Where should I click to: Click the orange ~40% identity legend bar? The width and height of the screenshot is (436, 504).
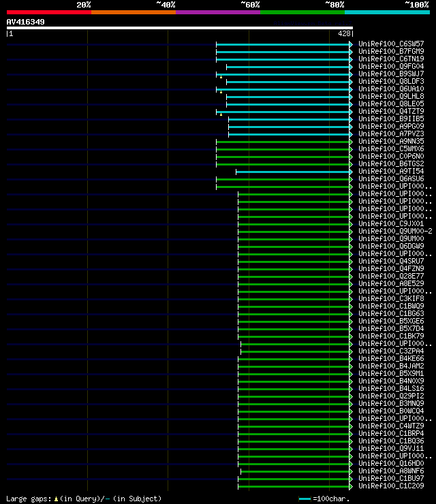[134, 12]
